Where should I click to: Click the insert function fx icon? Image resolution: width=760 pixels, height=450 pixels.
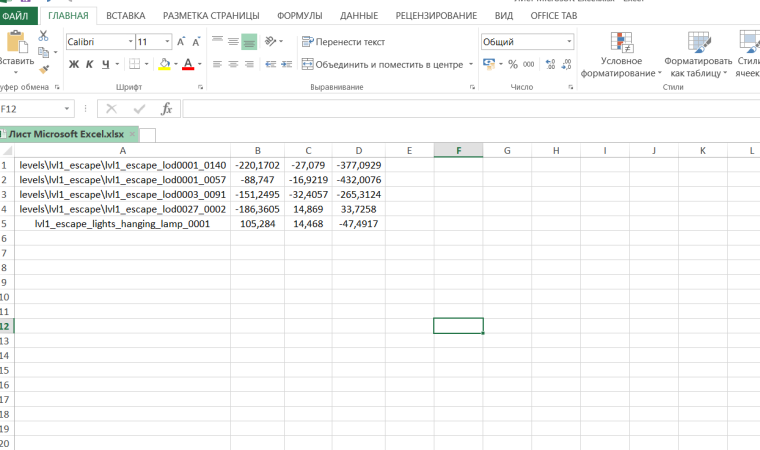[166, 109]
